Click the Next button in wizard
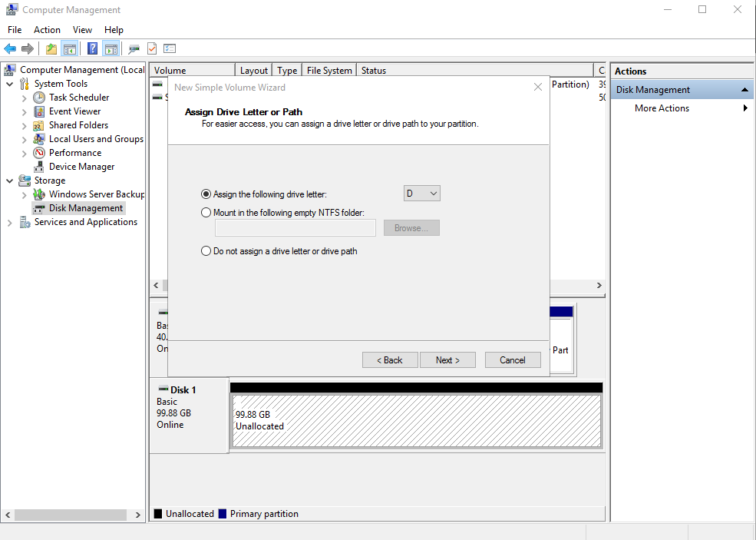 tap(447, 360)
